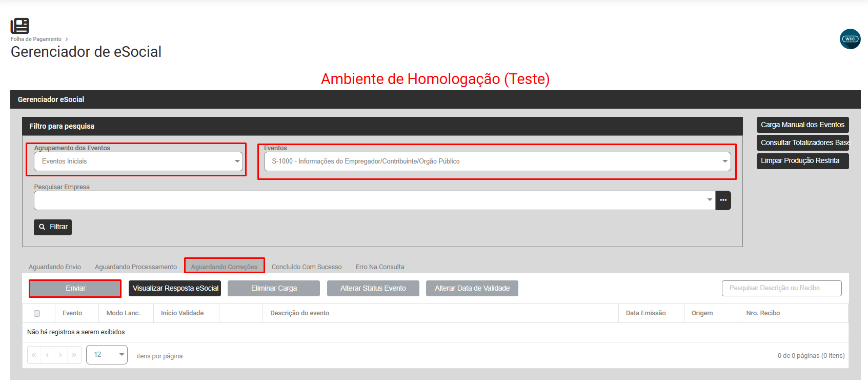Open the Concluído Com Sucesso tab
868x386 pixels.
point(307,267)
